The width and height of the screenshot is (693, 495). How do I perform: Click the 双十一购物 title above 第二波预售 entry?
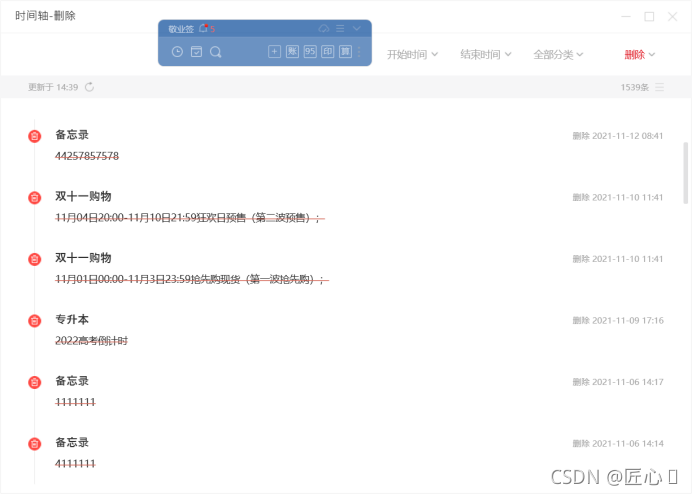(83, 196)
